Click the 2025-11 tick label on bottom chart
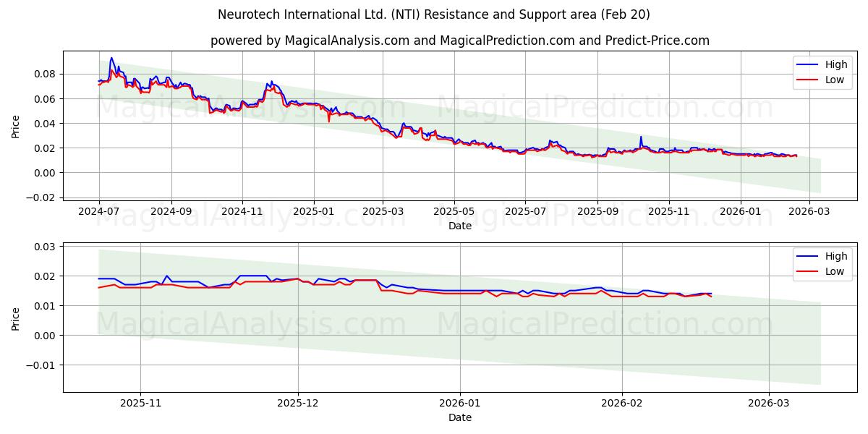 (140, 403)
